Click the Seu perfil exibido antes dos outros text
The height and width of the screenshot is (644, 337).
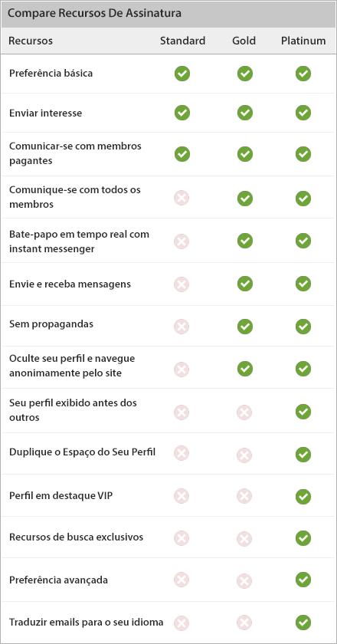tap(73, 410)
